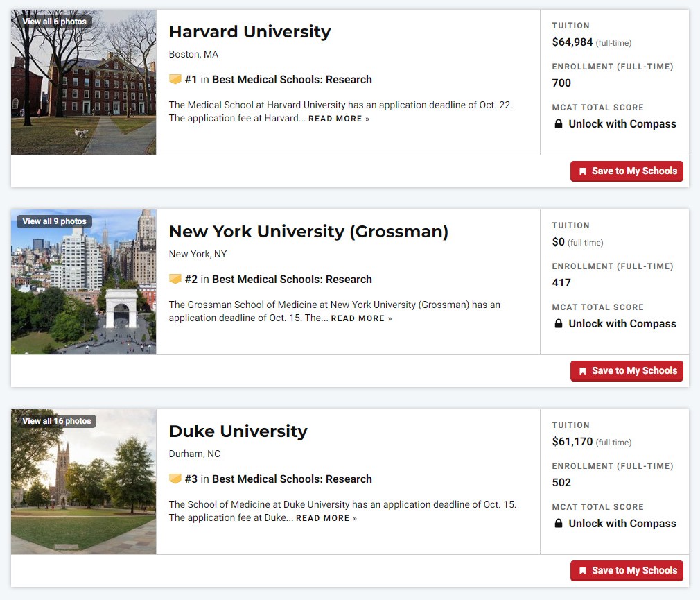Save New York University to My Schools

click(627, 371)
